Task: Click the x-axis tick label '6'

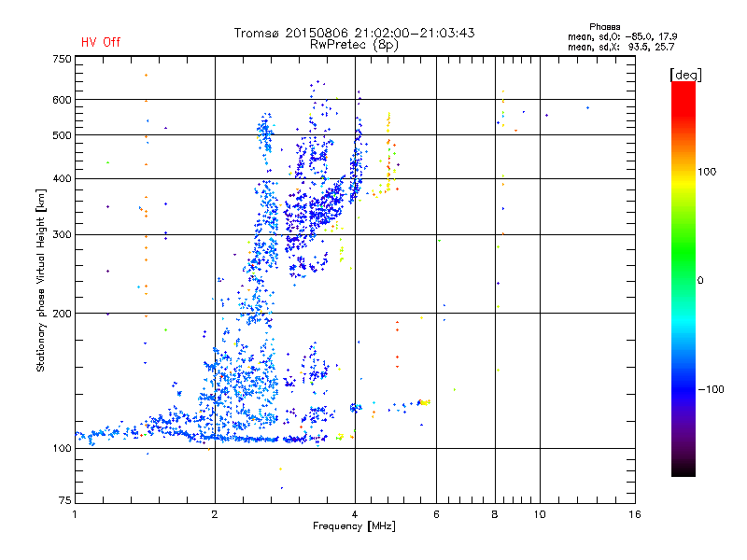Action: point(436,514)
